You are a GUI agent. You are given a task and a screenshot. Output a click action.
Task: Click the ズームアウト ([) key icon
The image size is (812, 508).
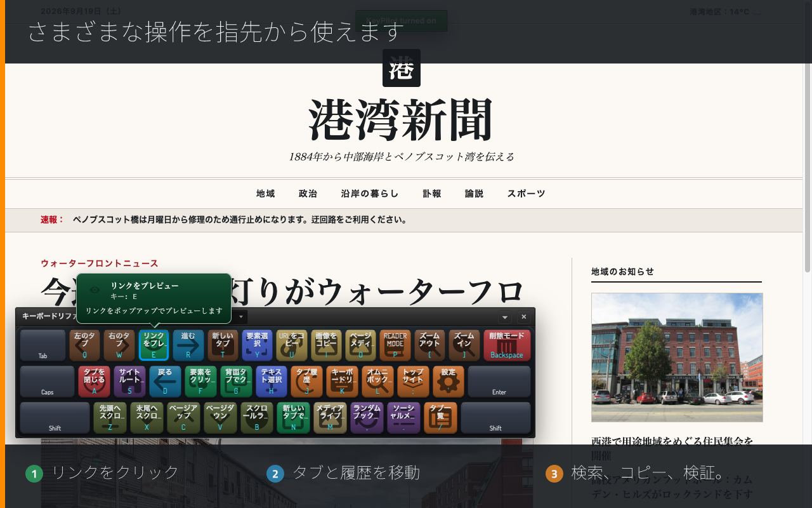429,345
